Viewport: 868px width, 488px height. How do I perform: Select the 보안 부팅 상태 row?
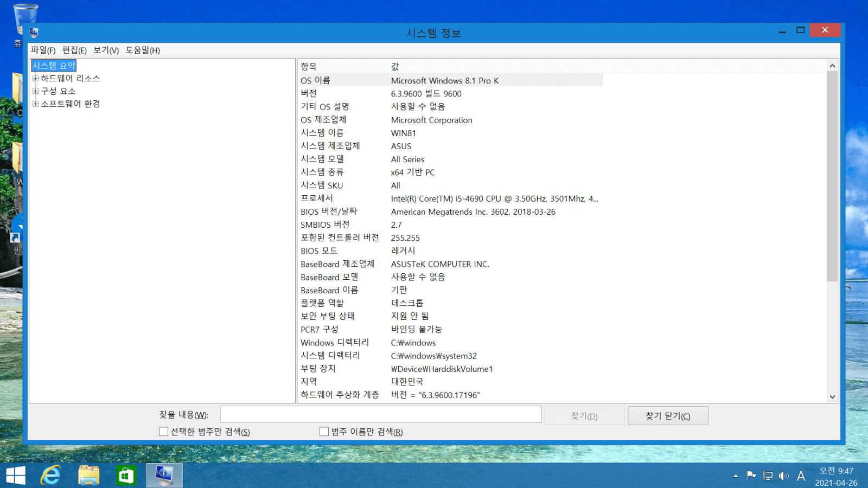450,316
